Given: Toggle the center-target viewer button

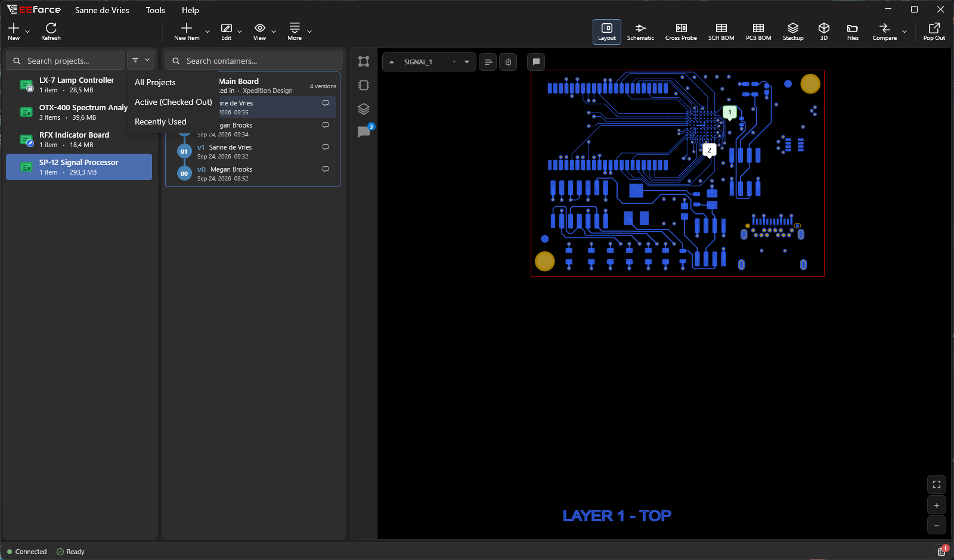Looking at the screenshot, I should 508,62.
